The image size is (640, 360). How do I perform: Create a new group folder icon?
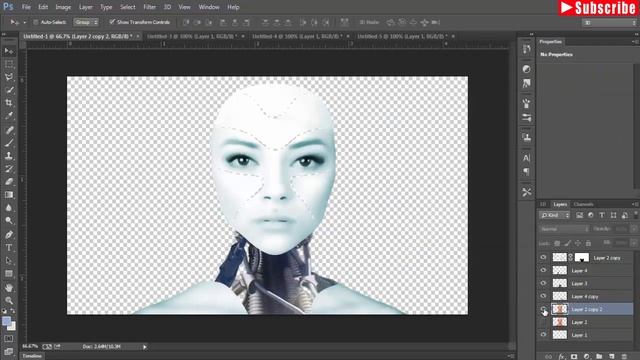click(599, 356)
